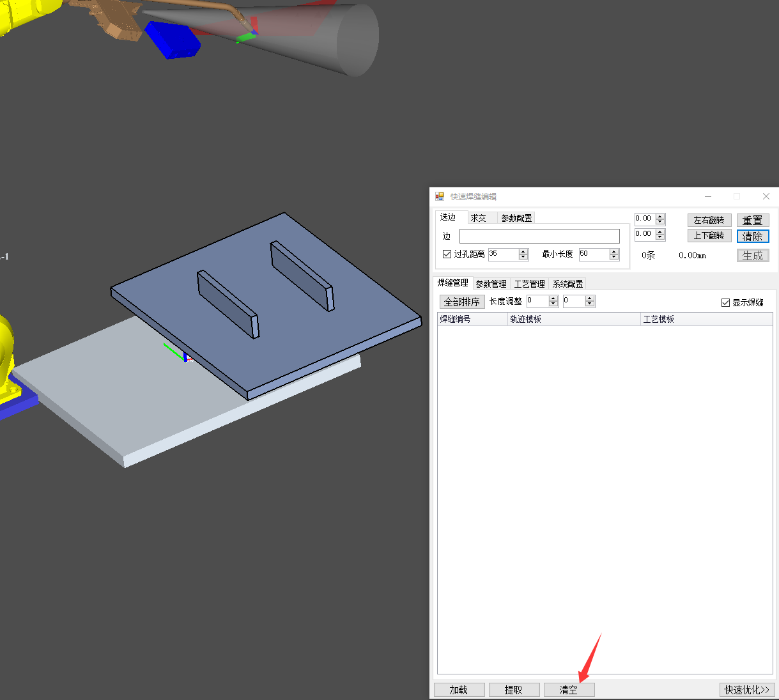This screenshot has height=700, width=779.
Task: Select the 系统配置 tab
Action: click(x=567, y=284)
